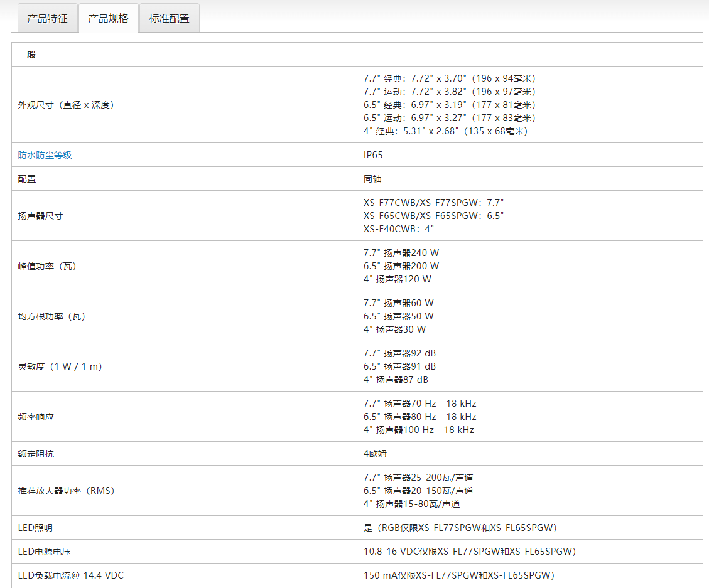Select the 均方根功率（瓦）label

[x=51, y=316]
